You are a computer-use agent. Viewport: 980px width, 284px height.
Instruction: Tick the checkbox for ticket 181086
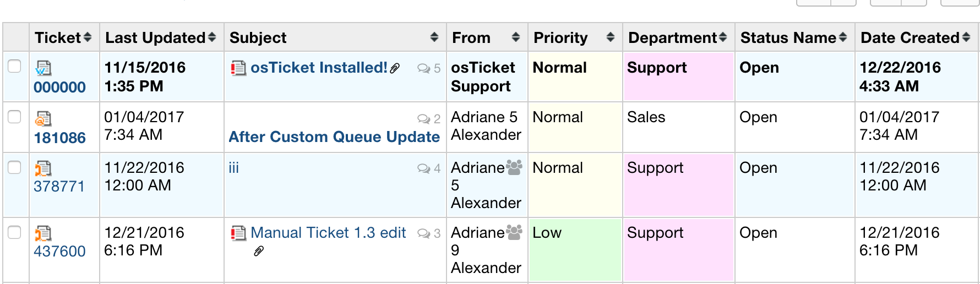14,116
